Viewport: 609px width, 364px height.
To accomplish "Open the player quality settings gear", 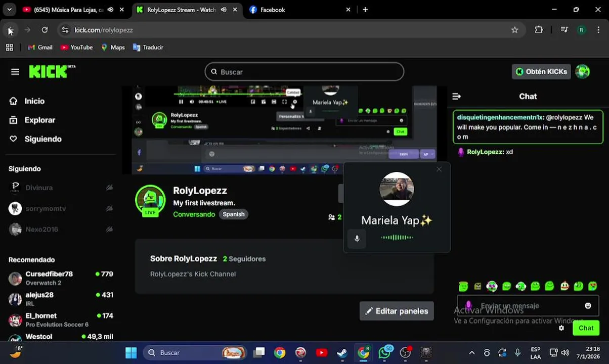I will tap(295, 102).
